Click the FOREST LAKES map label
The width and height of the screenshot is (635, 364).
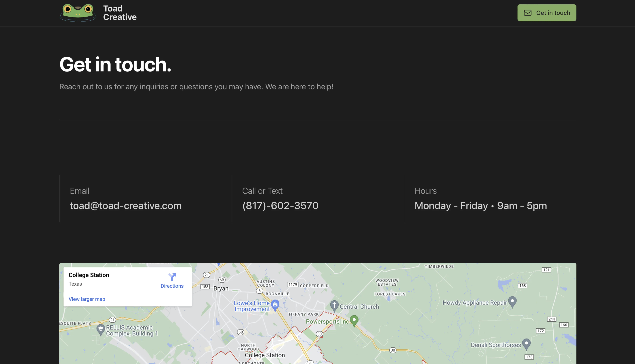(390, 294)
